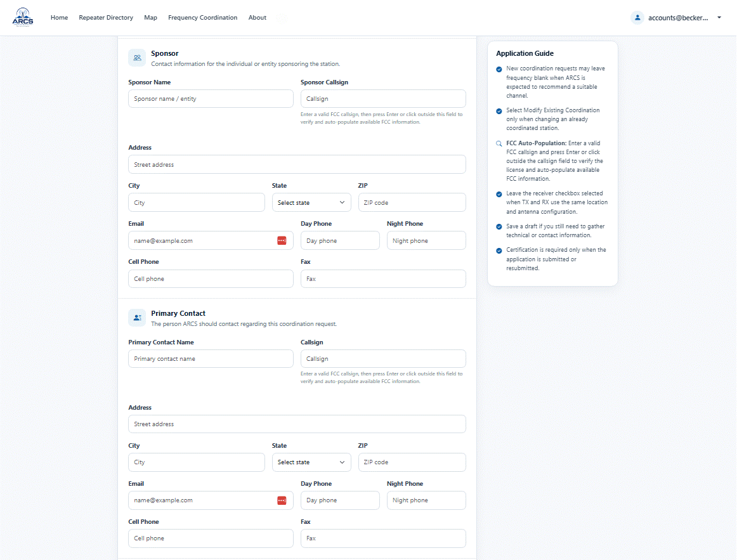Viewport: 737px width, 560px height.
Task: Click the Primary Contact Name field
Action: 211,358
